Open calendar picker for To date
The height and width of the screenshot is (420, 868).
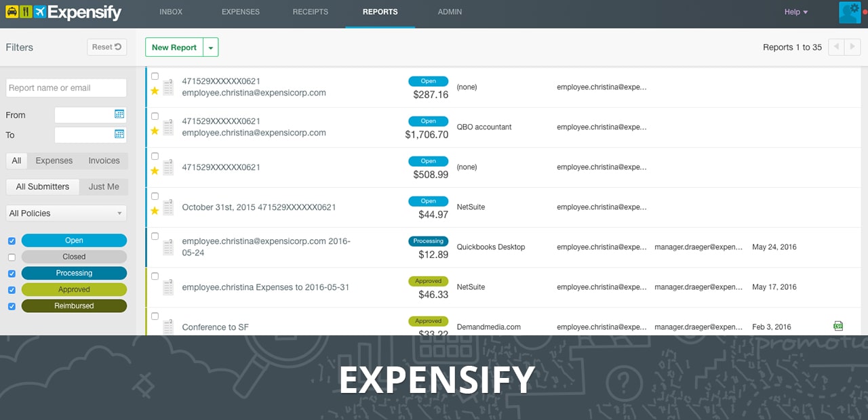[119, 134]
